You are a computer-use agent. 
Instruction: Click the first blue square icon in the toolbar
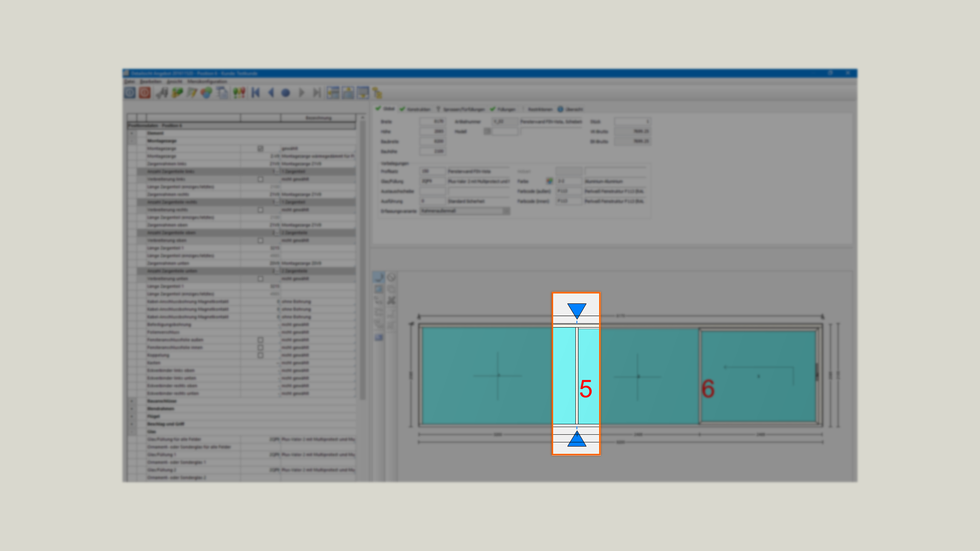[130, 92]
